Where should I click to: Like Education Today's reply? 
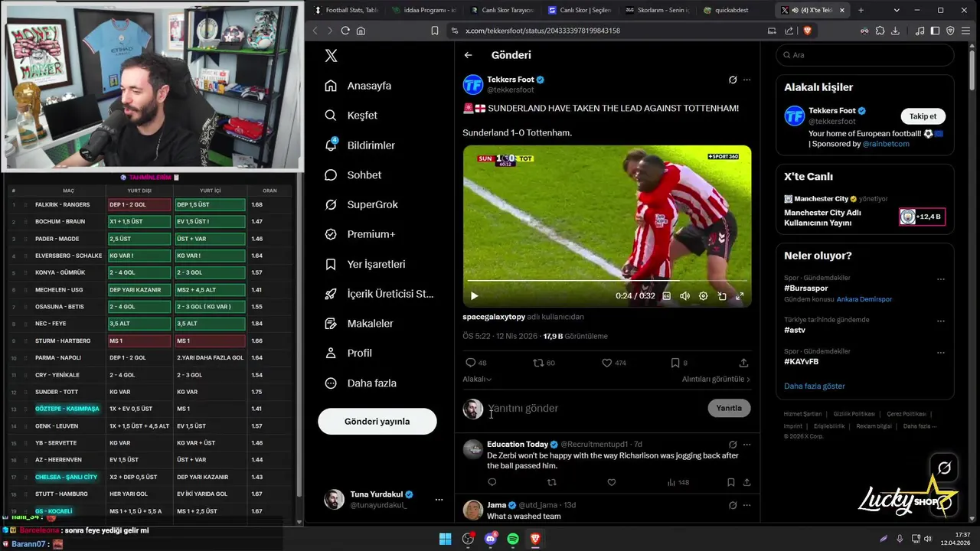611,482
